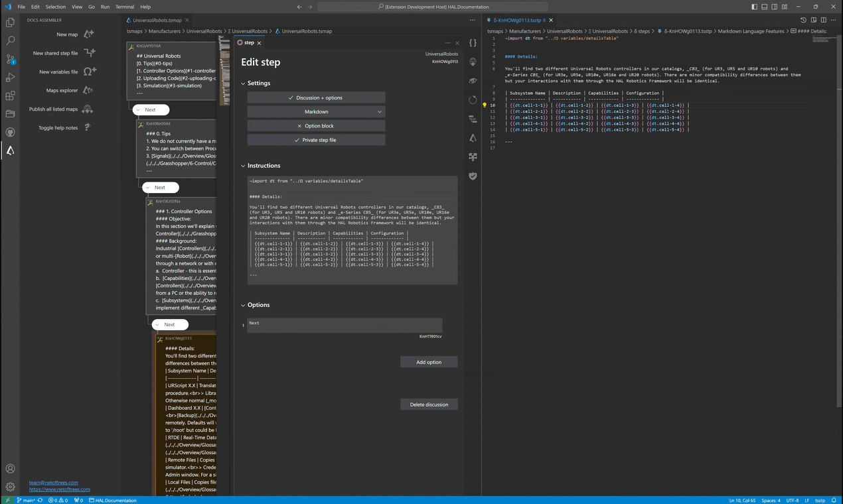843x504 pixels.
Task: Click Ln 10, Col 65 in status bar
Action: point(743,500)
